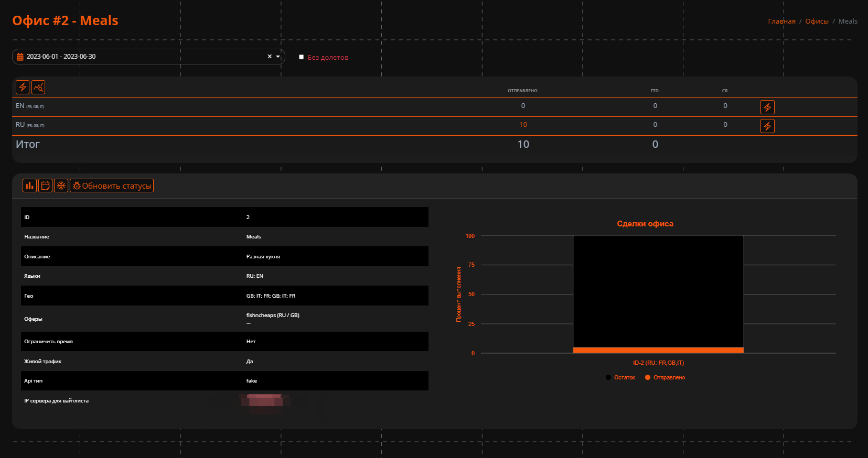The height and width of the screenshot is (458, 868).
Task: Click the fishncheaps (RU / GB) offer
Action: tap(273, 315)
